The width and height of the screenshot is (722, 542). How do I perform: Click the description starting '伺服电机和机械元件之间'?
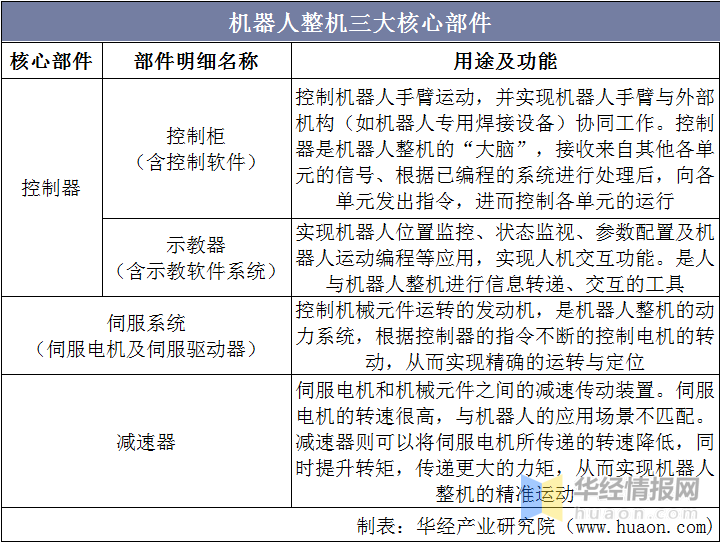pyautogui.click(x=505, y=442)
